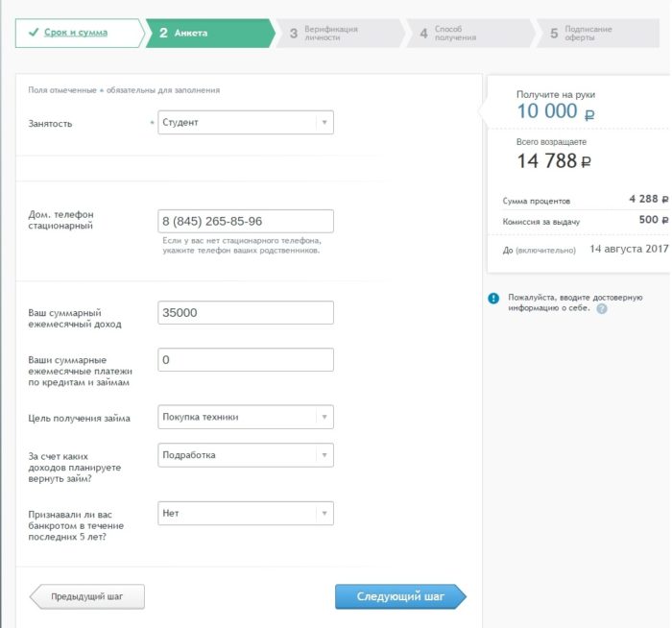
Task: Click the monthly credit payments field
Action: pos(246,359)
